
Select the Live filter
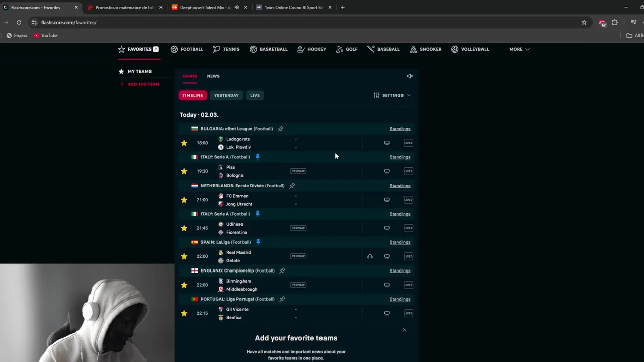[255, 95]
